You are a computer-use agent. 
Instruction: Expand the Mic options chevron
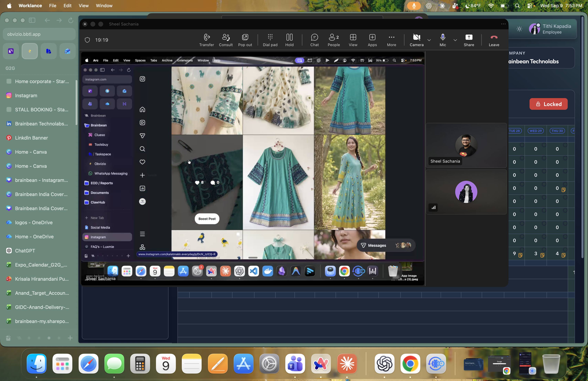click(x=455, y=40)
